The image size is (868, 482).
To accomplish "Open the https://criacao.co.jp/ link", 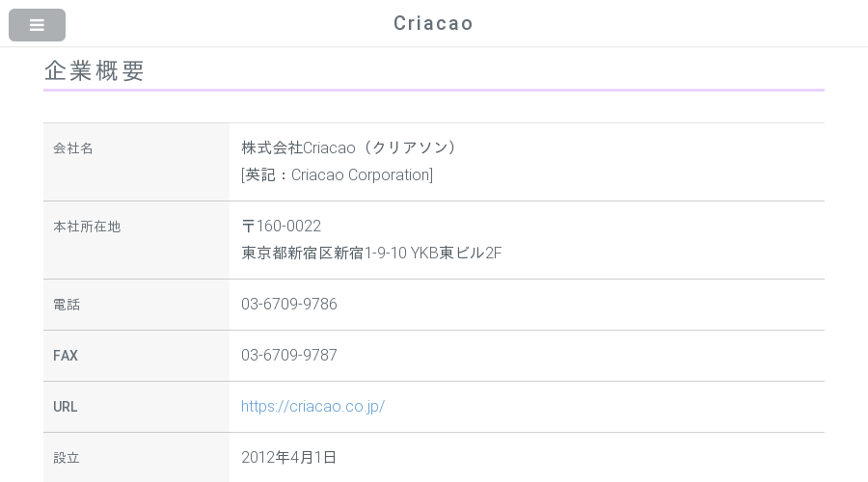I will coord(312,406).
